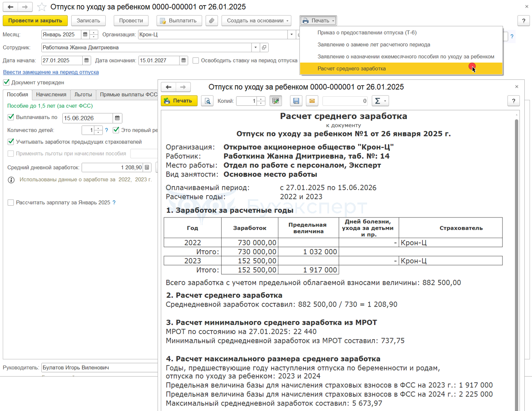Open help in the report window
532x411 pixels.
(x=513, y=101)
